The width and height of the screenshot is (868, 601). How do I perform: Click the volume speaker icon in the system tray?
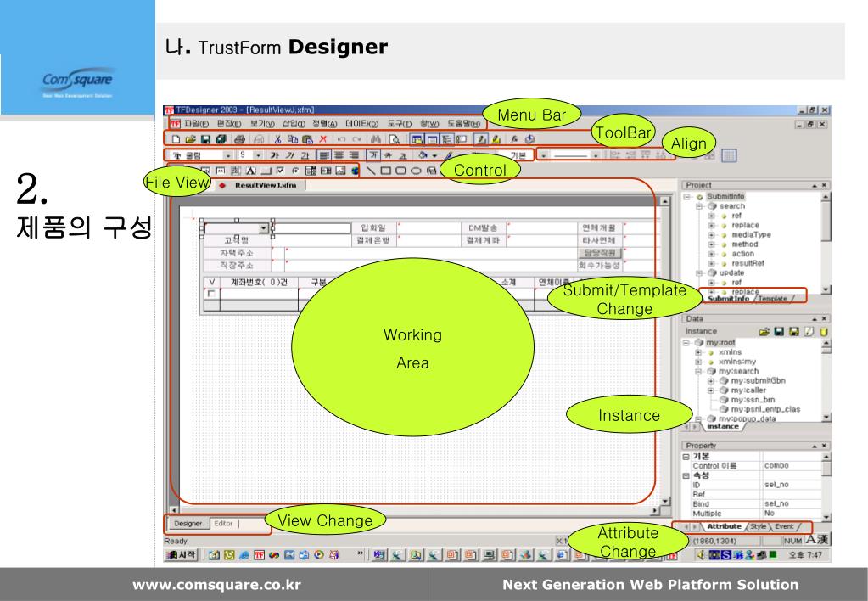pyautogui.click(x=700, y=554)
